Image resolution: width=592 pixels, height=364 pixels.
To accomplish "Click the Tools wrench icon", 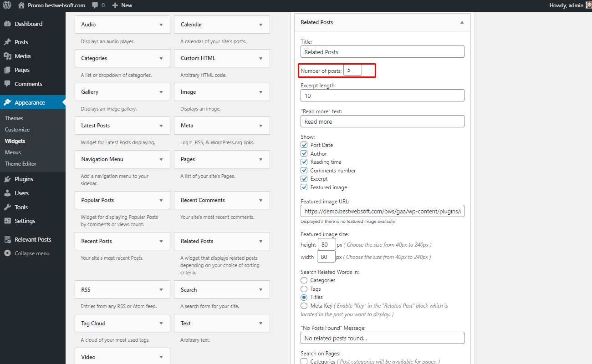I will (x=7, y=207).
